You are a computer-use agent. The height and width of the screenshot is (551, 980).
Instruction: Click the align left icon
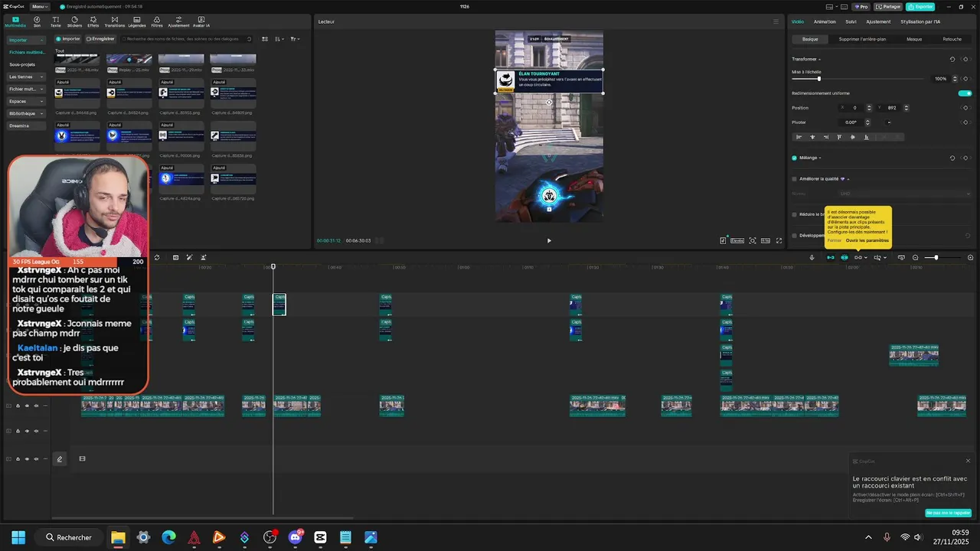click(799, 137)
